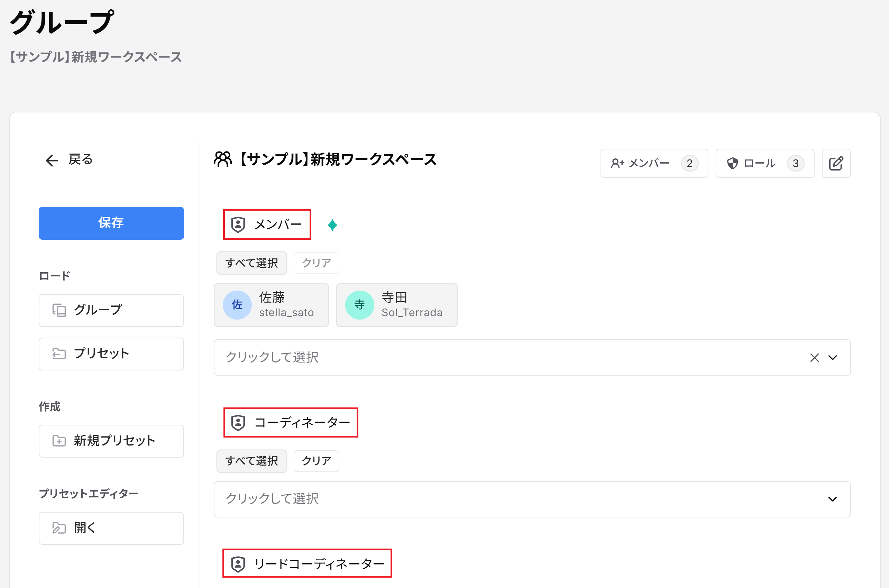Open the preset editor with 開く

pos(111,528)
